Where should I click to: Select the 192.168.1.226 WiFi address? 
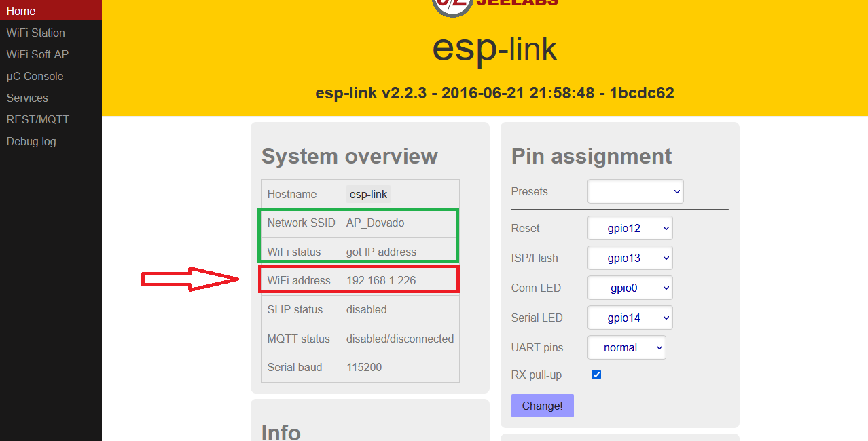pos(381,280)
